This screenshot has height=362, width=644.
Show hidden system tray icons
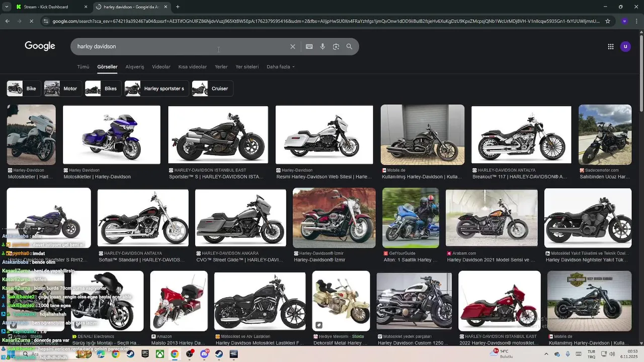point(546,354)
